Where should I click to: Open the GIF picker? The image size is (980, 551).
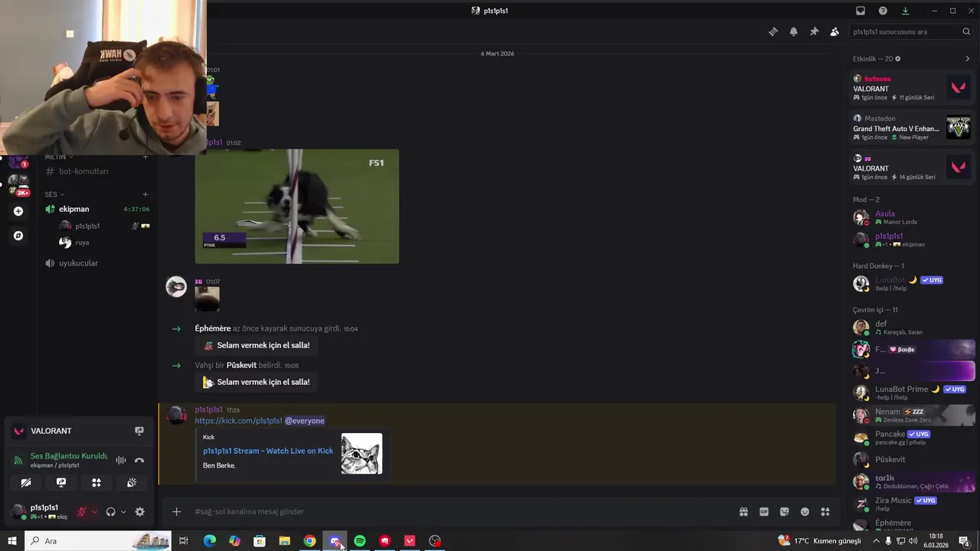point(763,511)
